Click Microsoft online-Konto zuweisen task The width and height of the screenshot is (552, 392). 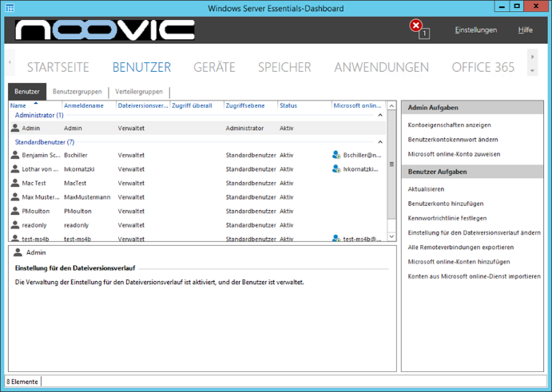click(454, 154)
